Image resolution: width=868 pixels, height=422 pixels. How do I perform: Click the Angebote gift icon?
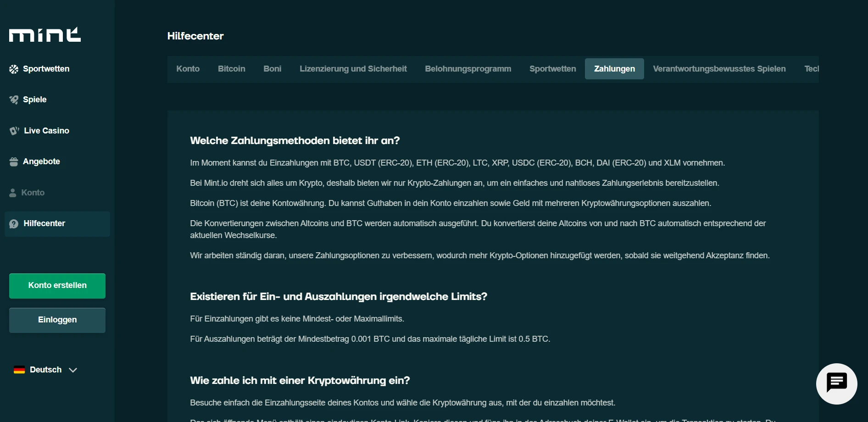(14, 162)
